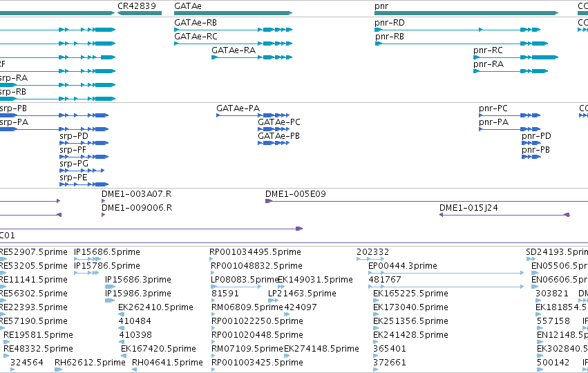Click RE57190.5prime label
The width and height of the screenshot is (588, 373).
coord(33,321)
